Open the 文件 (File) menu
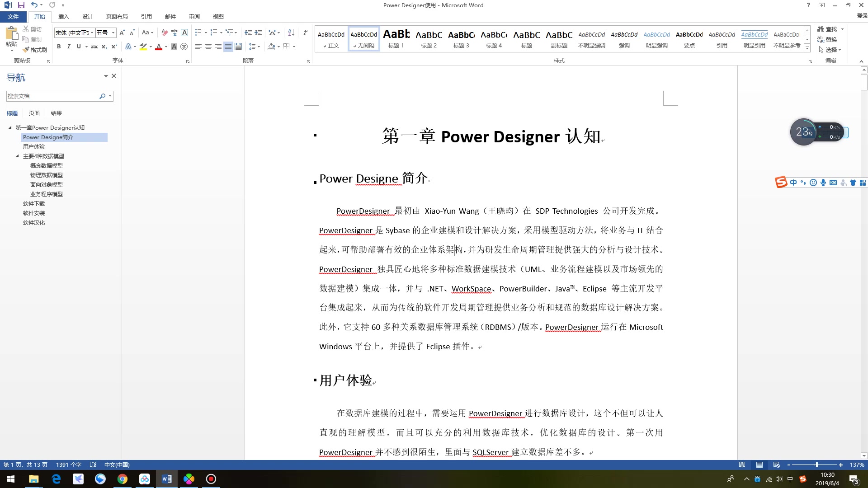The height and width of the screenshot is (488, 868). coord(13,16)
